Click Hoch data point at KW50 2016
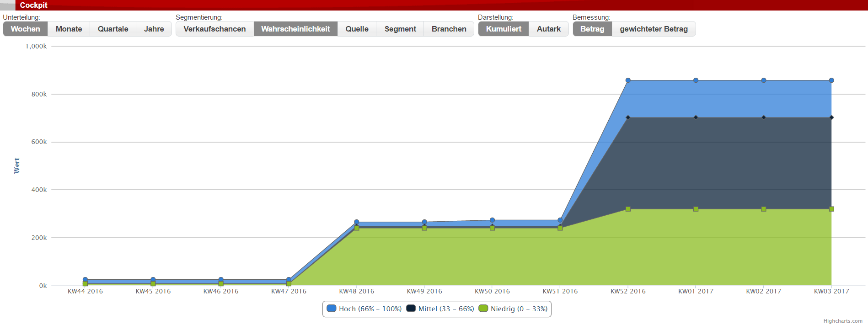This screenshot has width=868, height=330. tap(492, 220)
